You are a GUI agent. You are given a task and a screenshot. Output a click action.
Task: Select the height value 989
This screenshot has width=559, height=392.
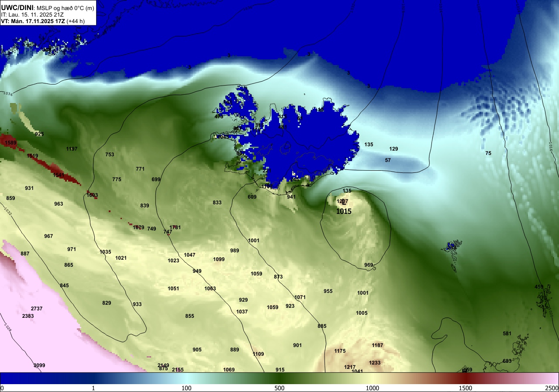235,251
